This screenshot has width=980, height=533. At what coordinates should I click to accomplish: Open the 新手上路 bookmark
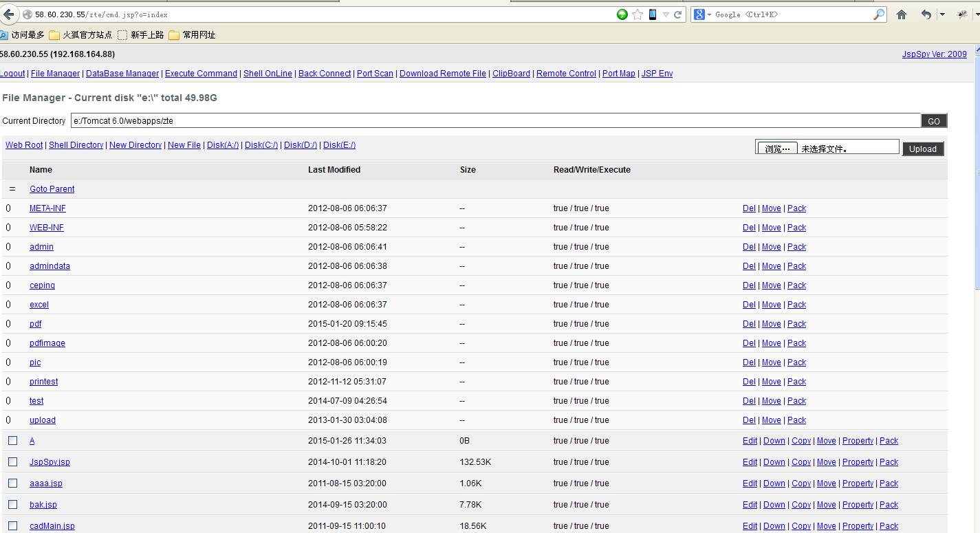[140, 34]
